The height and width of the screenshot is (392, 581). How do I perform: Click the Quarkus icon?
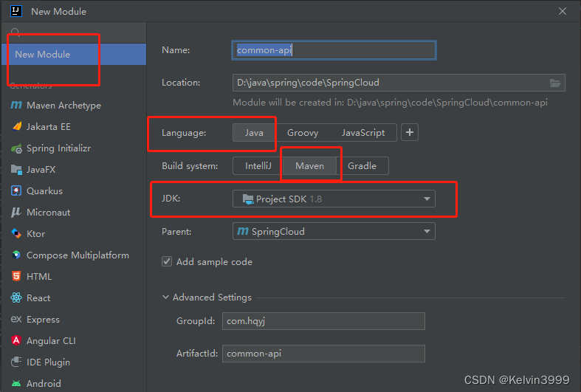point(16,190)
